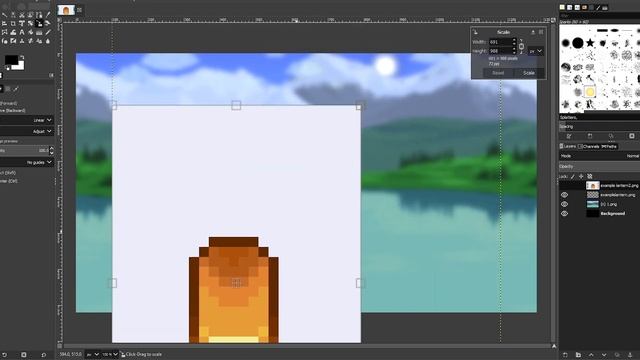640x360 pixels.
Task: Select the highlighted yellow-selected brush
Action: [x=589, y=92]
